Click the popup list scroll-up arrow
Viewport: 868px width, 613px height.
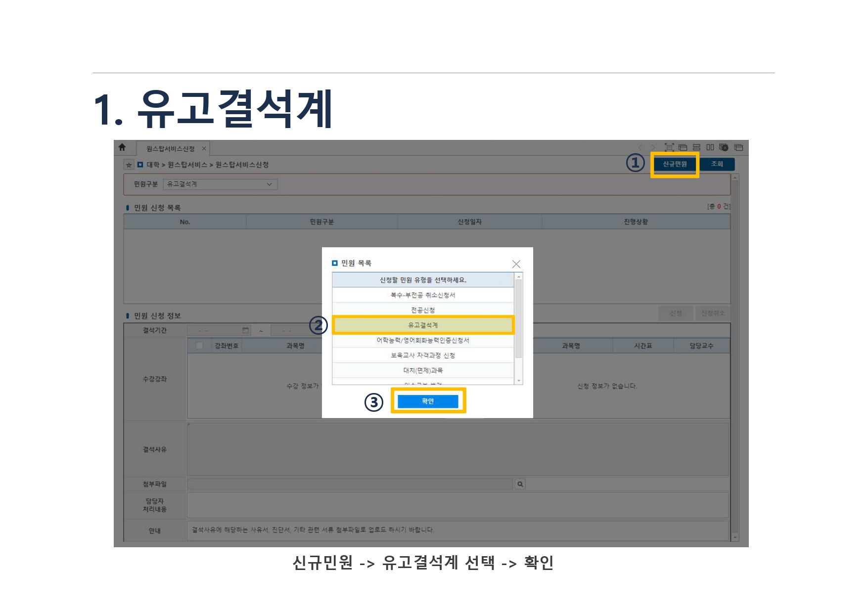point(519,276)
